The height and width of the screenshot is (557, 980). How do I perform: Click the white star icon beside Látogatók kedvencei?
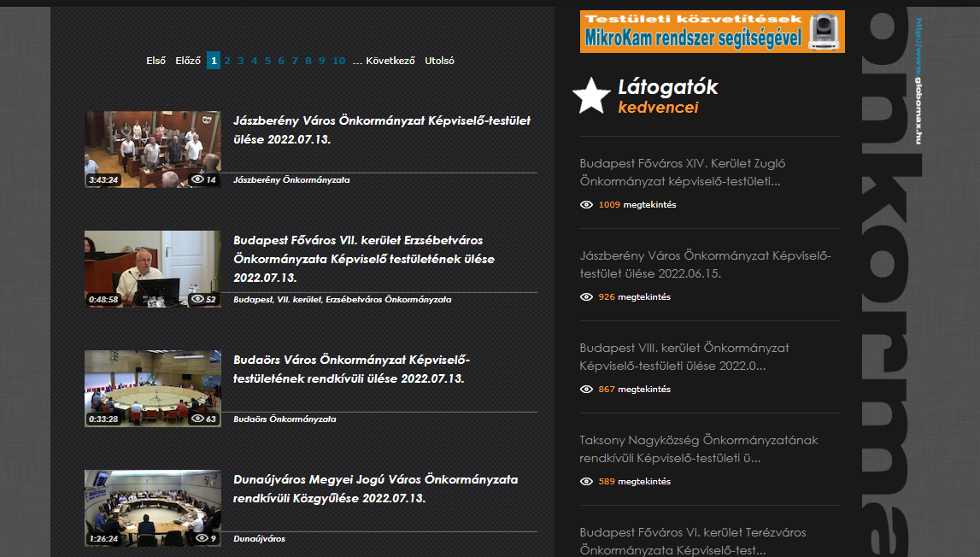(591, 96)
